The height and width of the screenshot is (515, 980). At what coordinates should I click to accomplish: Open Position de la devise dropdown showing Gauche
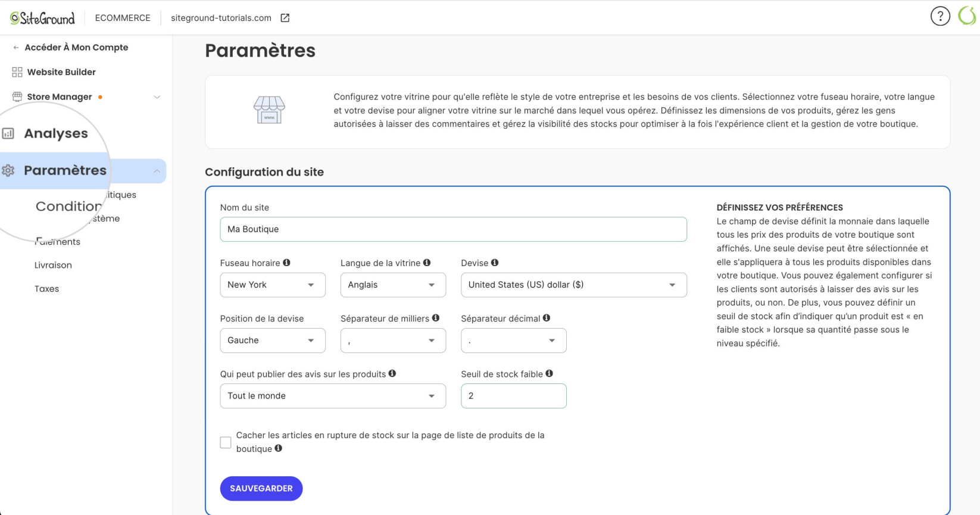coord(273,341)
